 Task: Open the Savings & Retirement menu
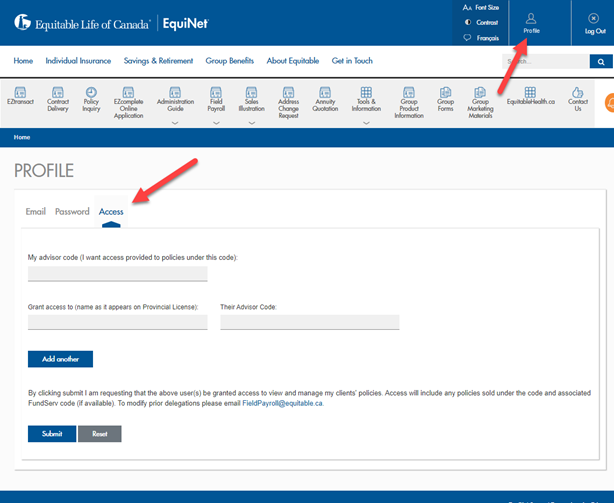coord(158,61)
